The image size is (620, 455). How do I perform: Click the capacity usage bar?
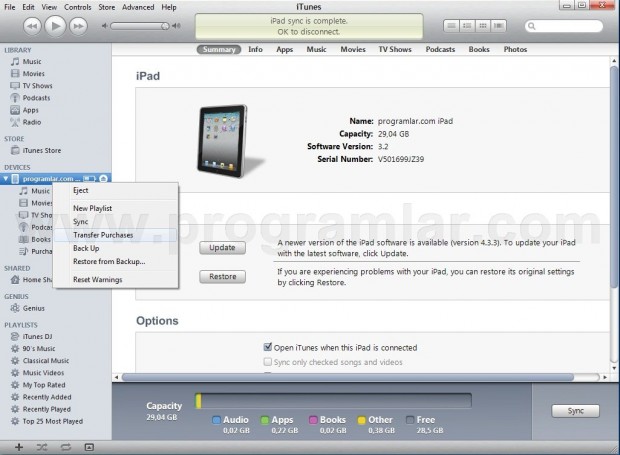pyautogui.click(x=333, y=401)
